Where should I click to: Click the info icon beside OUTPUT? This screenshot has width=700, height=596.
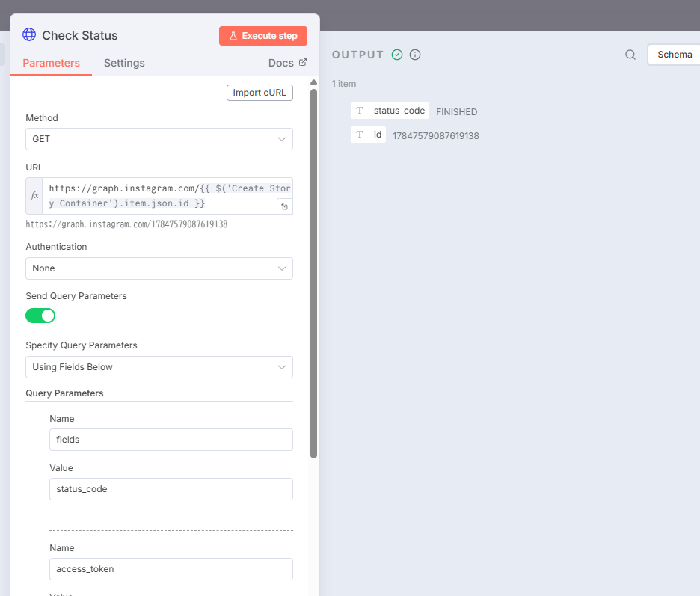[415, 55]
